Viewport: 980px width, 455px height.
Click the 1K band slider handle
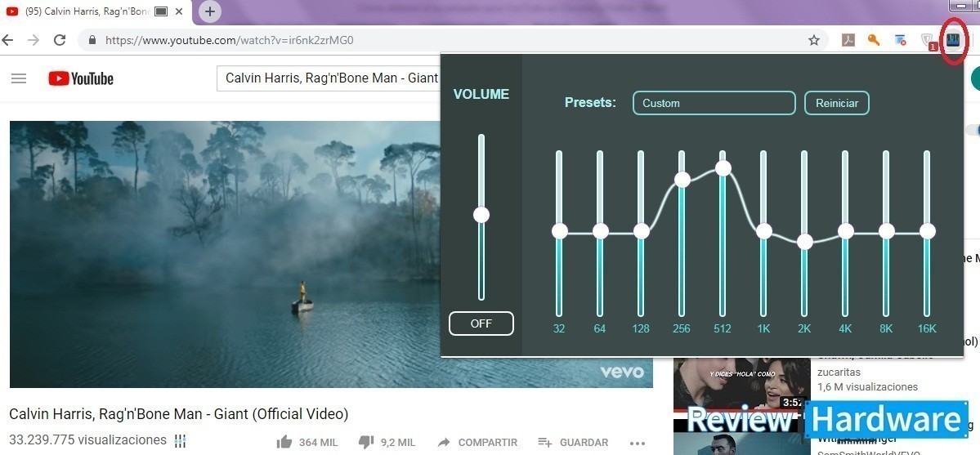click(x=763, y=231)
